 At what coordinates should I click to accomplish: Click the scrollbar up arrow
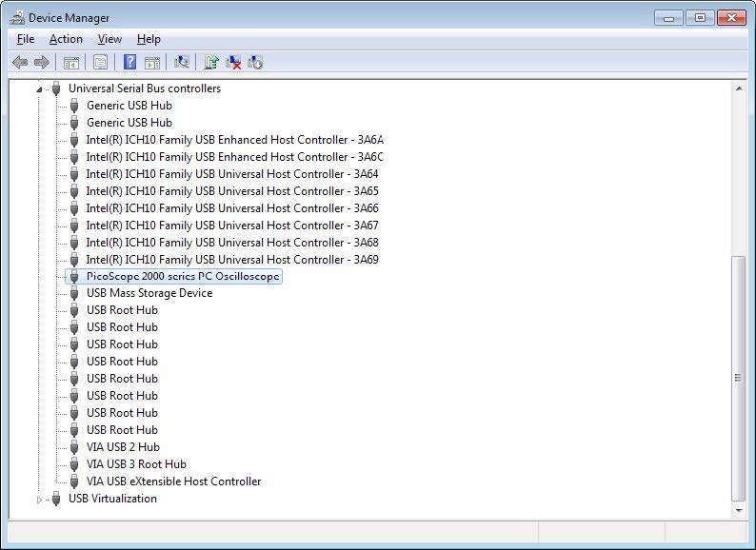coord(738,88)
